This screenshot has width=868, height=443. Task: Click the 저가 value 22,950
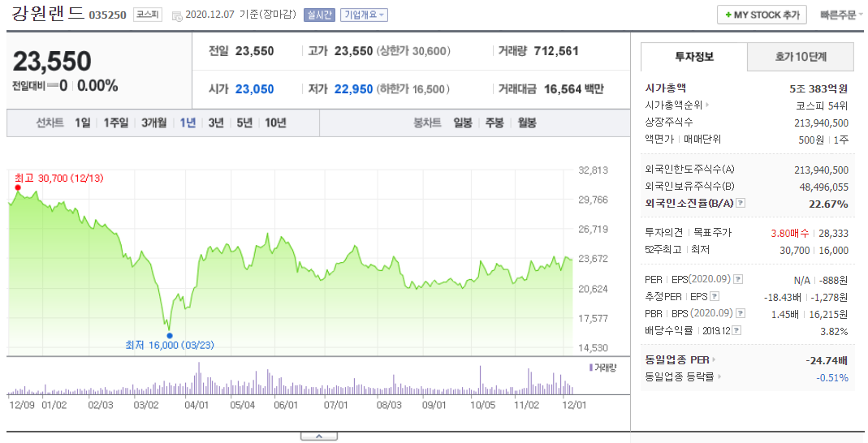pos(354,89)
